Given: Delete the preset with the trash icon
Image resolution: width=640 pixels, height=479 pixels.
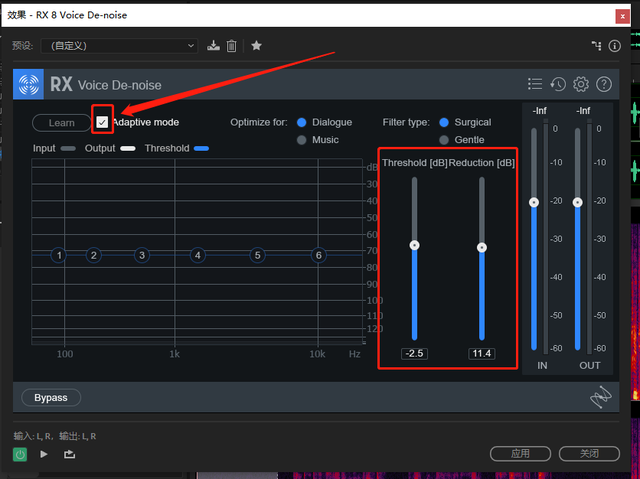Looking at the screenshot, I should click(x=231, y=46).
